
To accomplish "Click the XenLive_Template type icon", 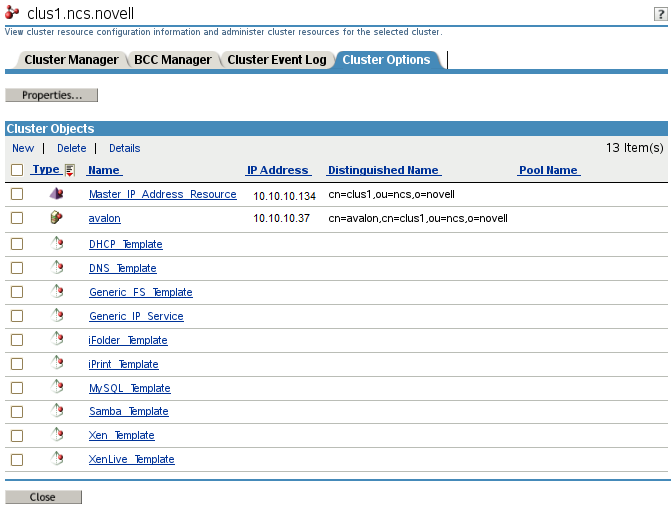I will pos(57,459).
